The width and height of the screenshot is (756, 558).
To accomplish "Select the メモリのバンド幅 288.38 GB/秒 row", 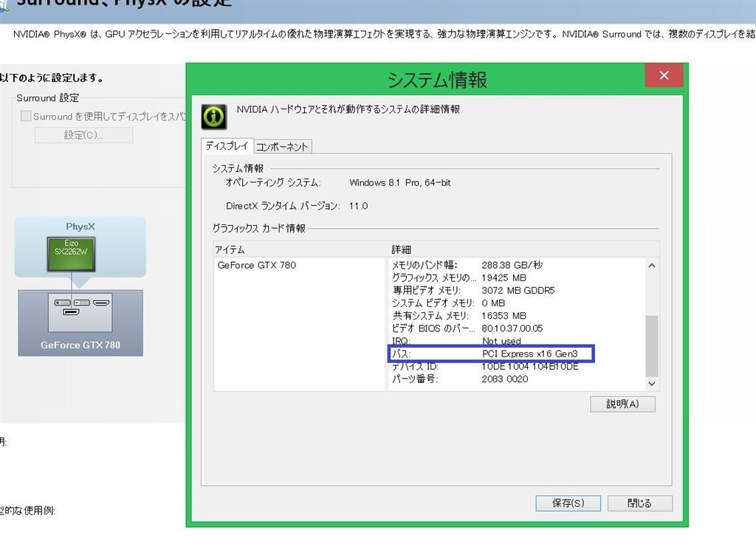I will [x=516, y=265].
